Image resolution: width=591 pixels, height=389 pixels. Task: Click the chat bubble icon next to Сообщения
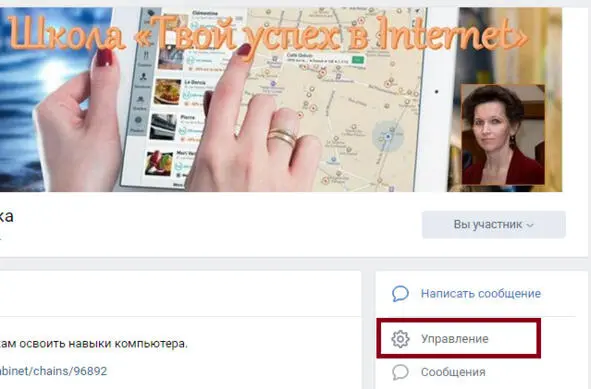tap(400, 372)
